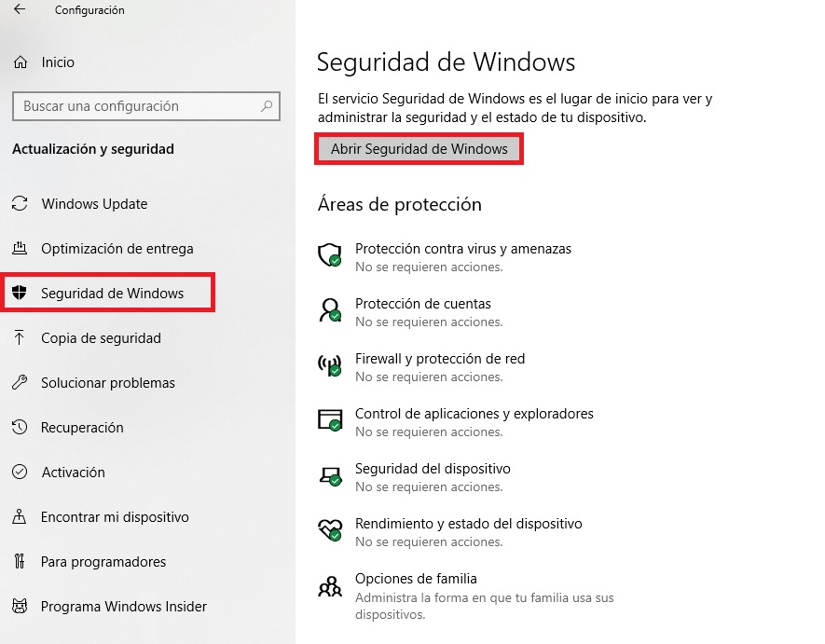The height and width of the screenshot is (644, 825).
Task: Open Inicio home icon
Action: tap(20, 62)
